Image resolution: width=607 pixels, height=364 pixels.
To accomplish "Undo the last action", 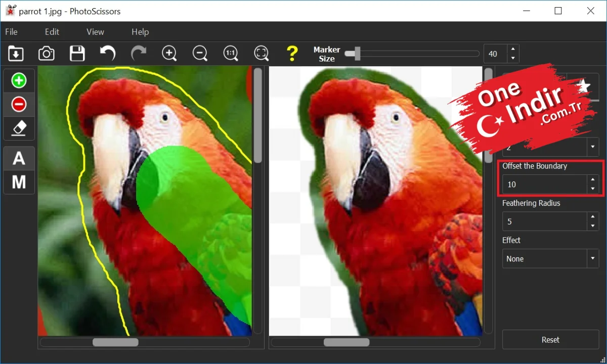I will pos(108,53).
